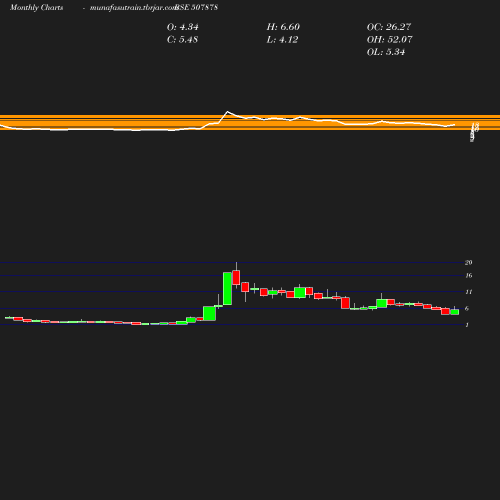
Task: Click the price axis label 20
Action: (x=468, y=263)
